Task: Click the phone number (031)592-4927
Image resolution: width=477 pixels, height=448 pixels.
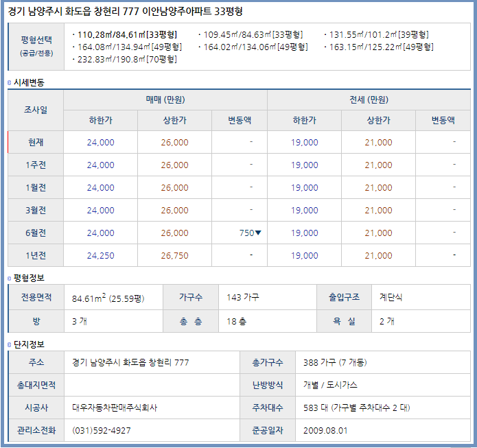Action: click(102, 430)
